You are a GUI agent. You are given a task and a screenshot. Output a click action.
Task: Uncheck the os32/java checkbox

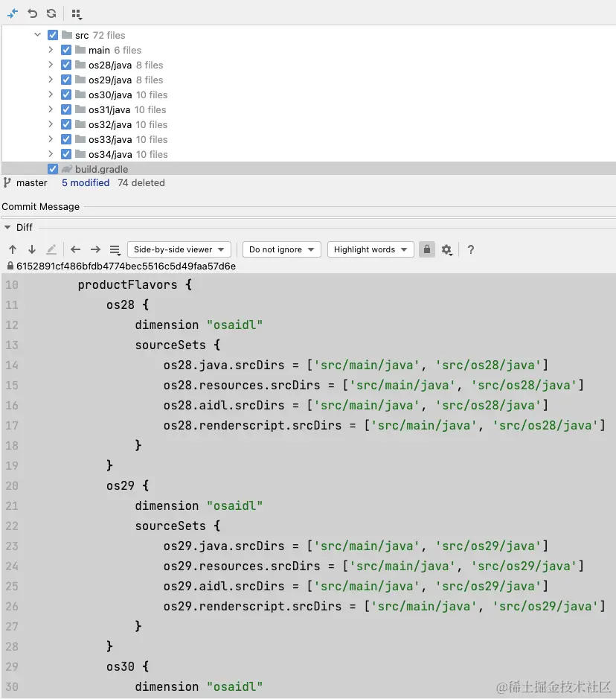click(x=66, y=124)
